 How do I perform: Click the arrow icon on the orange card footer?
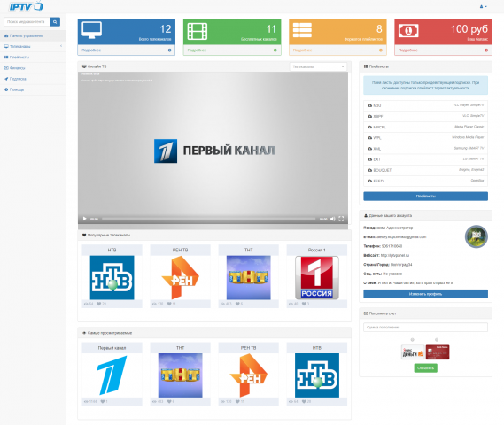(x=381, y=50)
